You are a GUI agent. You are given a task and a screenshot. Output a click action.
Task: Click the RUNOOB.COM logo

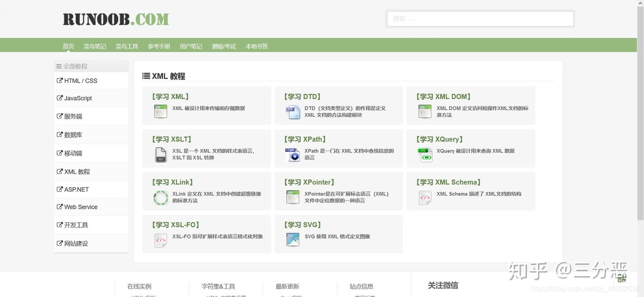point(116,19)
